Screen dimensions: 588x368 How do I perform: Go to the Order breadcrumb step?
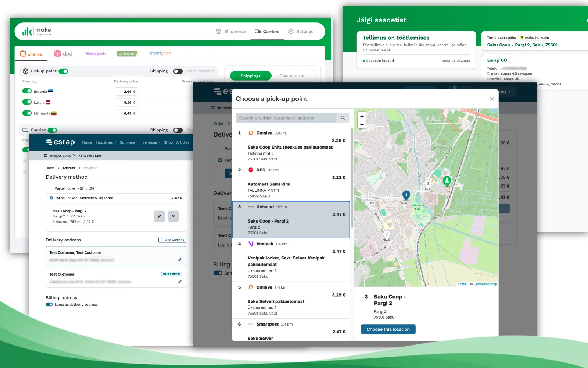50,168
